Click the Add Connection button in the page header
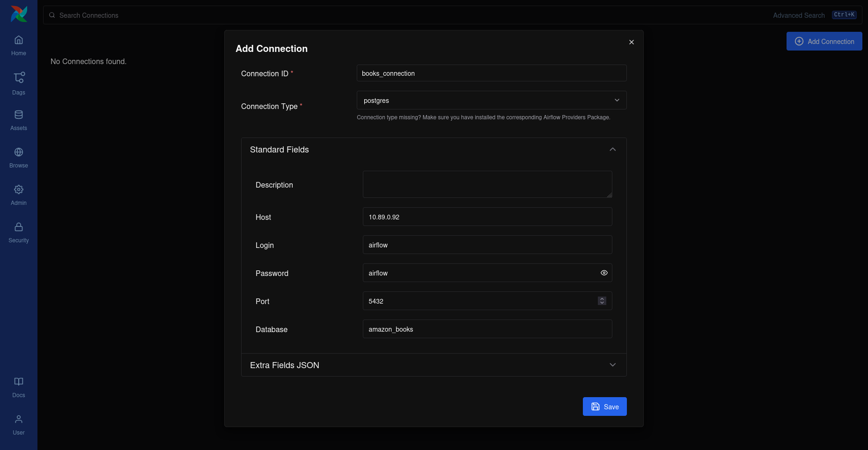The image size is (868, 450). tap(824, 41)
